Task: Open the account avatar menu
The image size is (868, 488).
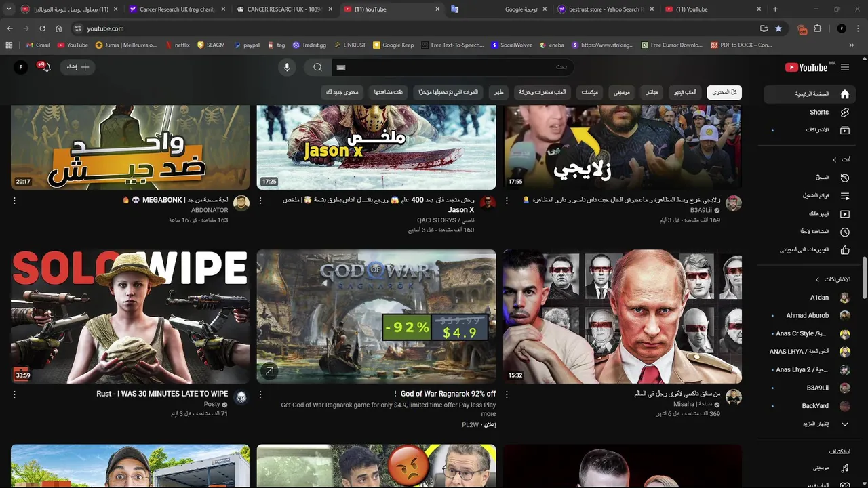Action: [x=21, y=67]
